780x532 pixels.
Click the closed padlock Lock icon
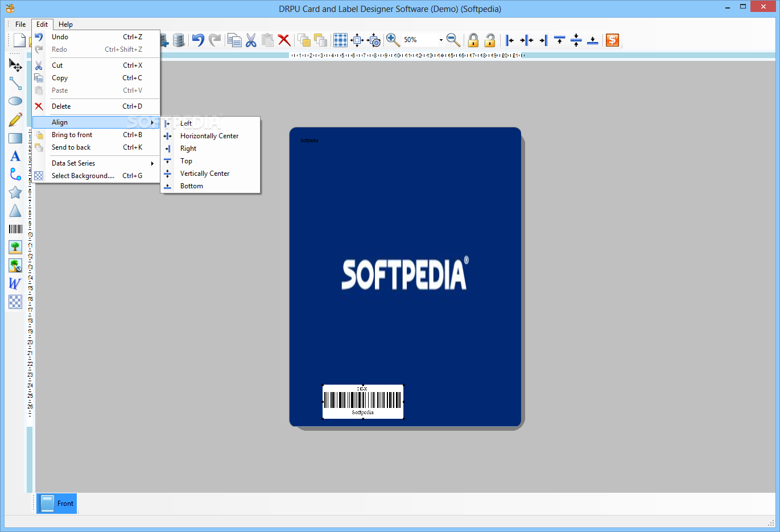[x=473, y=40]
